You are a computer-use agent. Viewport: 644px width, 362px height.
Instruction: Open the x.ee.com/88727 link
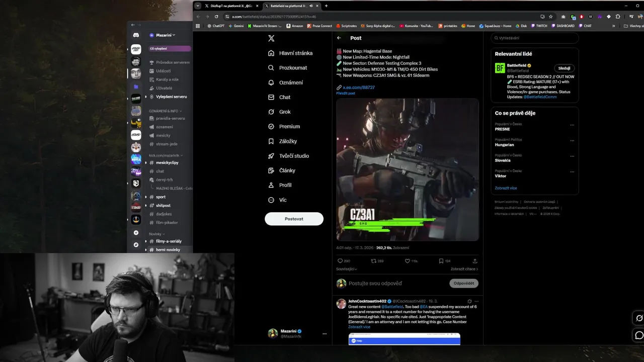[x=359, y=87]
